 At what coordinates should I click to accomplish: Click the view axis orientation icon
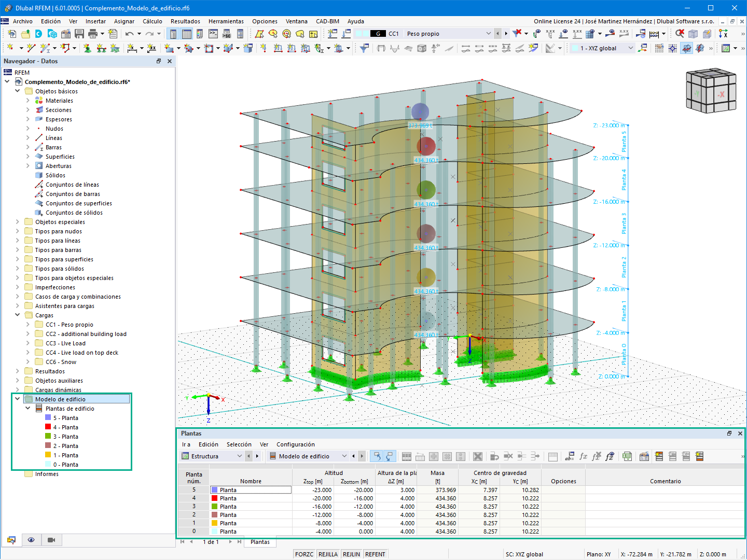(723, 34)
